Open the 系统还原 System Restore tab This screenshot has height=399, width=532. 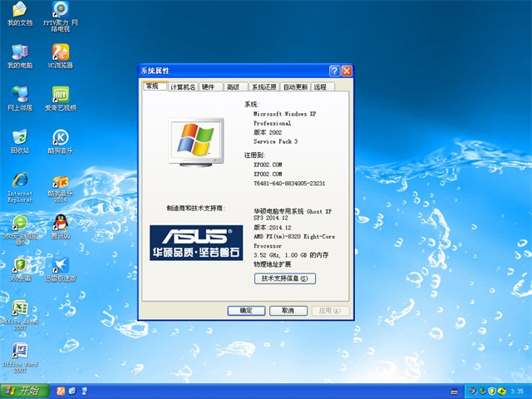pos(264,86)
